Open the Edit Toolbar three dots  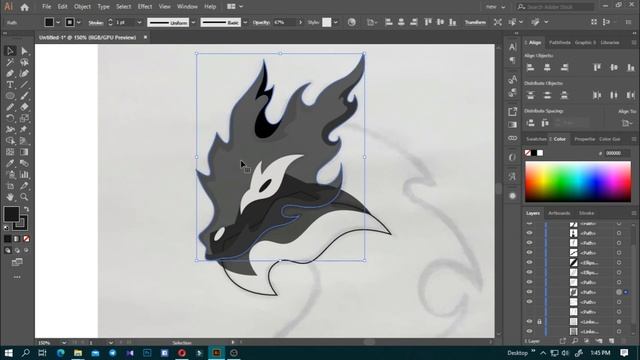pyautogui.click(x=17, y=277)
